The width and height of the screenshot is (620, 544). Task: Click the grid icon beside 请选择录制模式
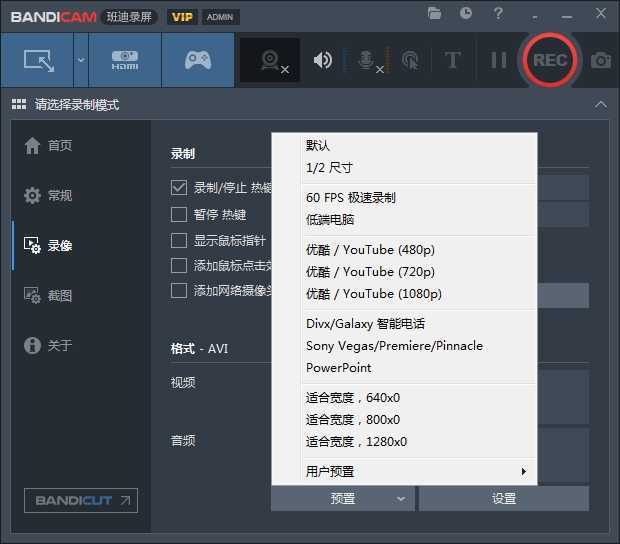click(x=19, y=104)
